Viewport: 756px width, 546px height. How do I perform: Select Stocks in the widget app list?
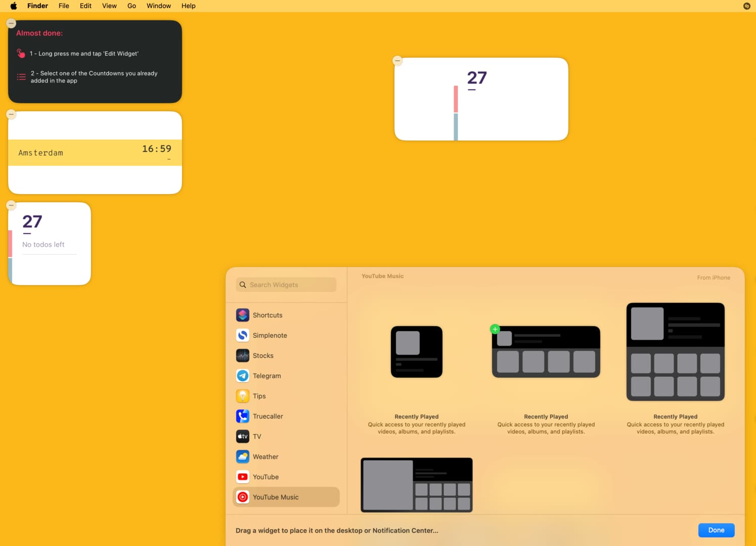click(x=286, y=355)
